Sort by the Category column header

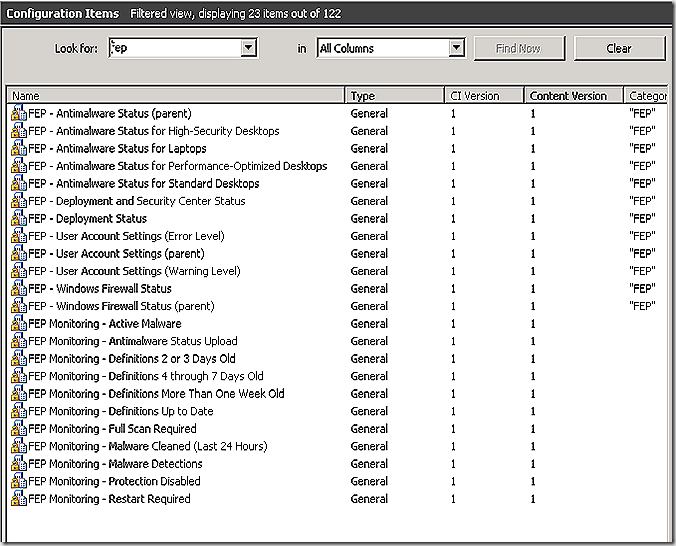point(646,95)
